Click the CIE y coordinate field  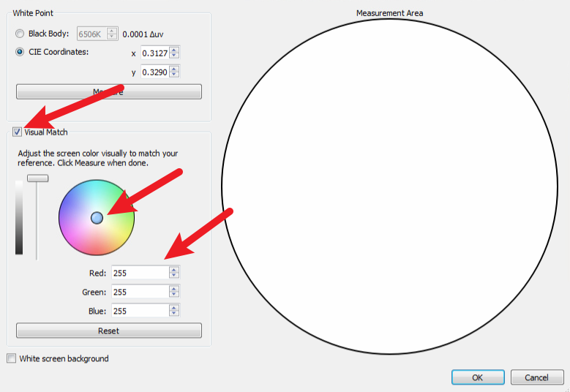(154, 72)
